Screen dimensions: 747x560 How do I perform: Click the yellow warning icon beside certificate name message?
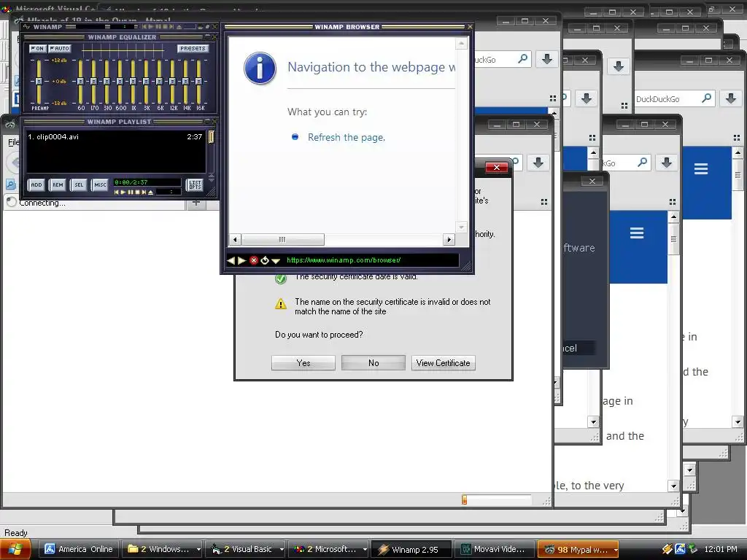click(x=281, y=304)
